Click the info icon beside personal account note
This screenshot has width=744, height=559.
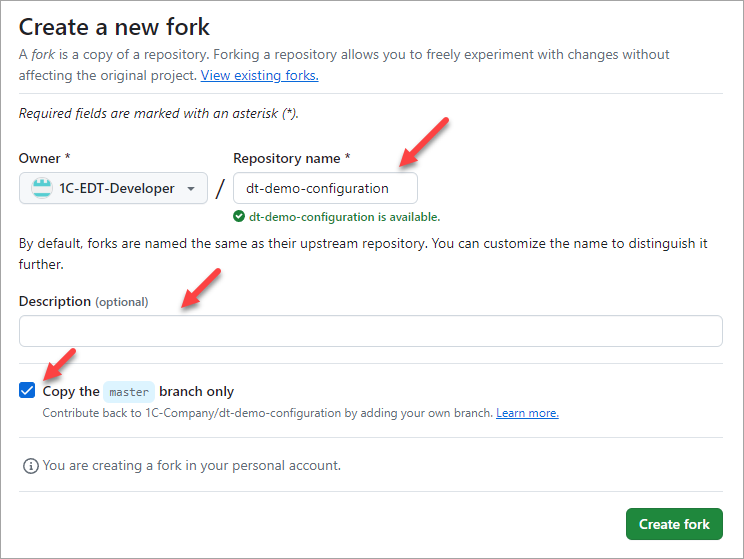pos(30,466)
